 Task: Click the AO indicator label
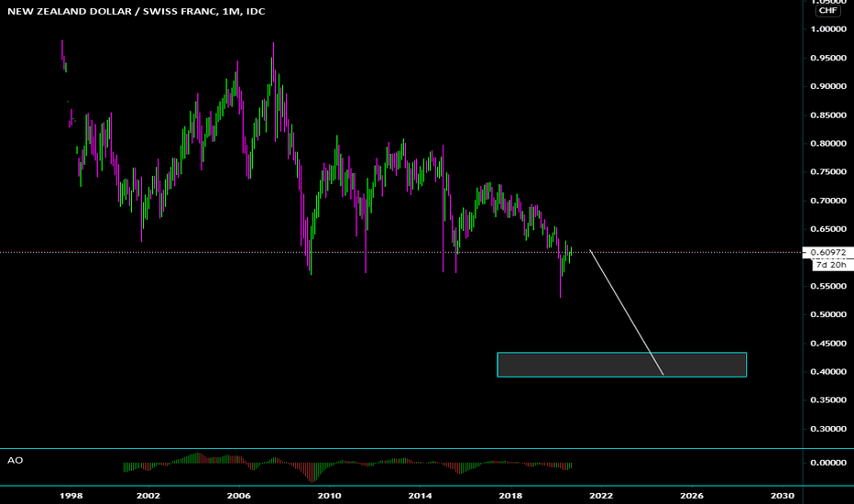pyautogui.click(x=16, y=460)
